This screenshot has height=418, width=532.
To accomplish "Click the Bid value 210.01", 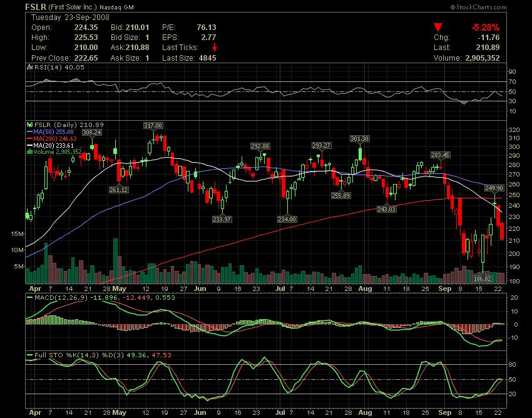I will tap(138, 28).
